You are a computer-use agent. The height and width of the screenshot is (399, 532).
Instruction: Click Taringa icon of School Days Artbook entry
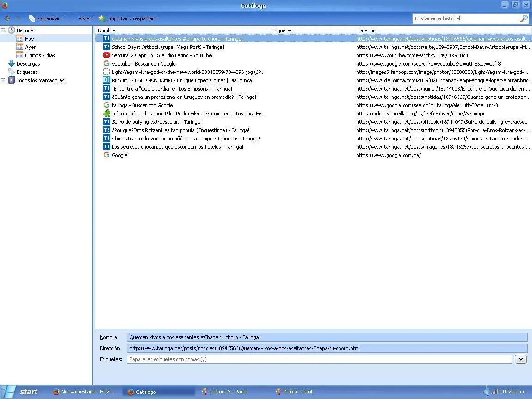coord(107,47)
